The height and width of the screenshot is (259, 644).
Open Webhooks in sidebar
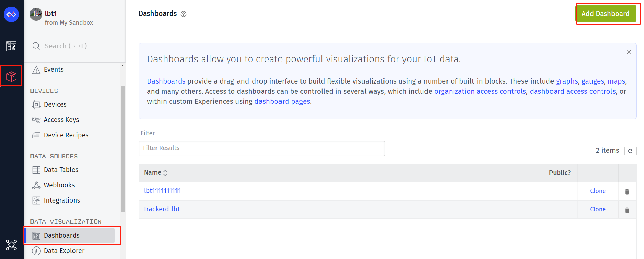(x=59, y=185)
